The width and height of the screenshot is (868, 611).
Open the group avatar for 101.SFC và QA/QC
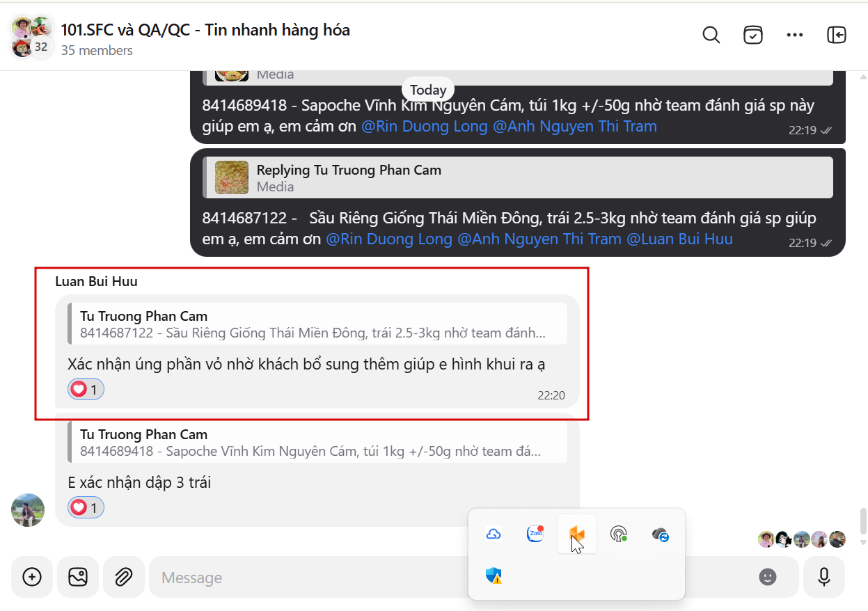[x=32, y=37]
